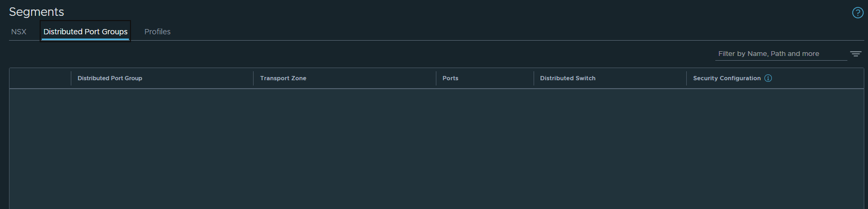Screen dimensions: 868x209
Task: Click divider before Distributed Switch column
Action: point(534,78)
